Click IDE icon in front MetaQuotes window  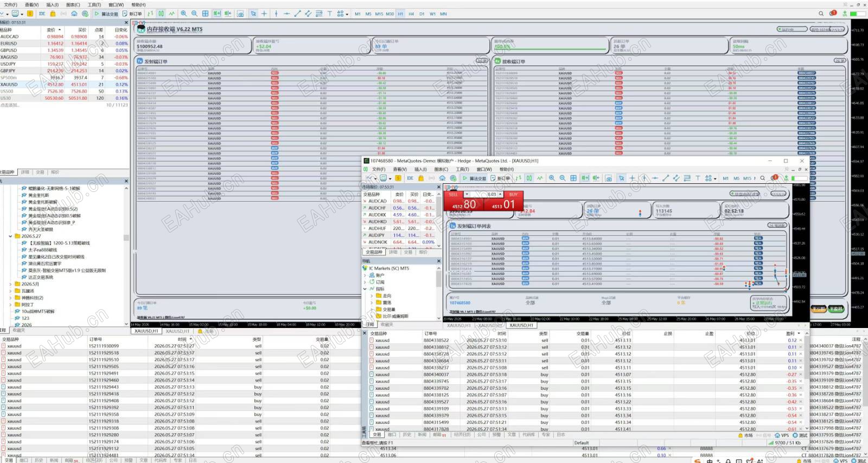pyautogui.click(x=410, y=178)
